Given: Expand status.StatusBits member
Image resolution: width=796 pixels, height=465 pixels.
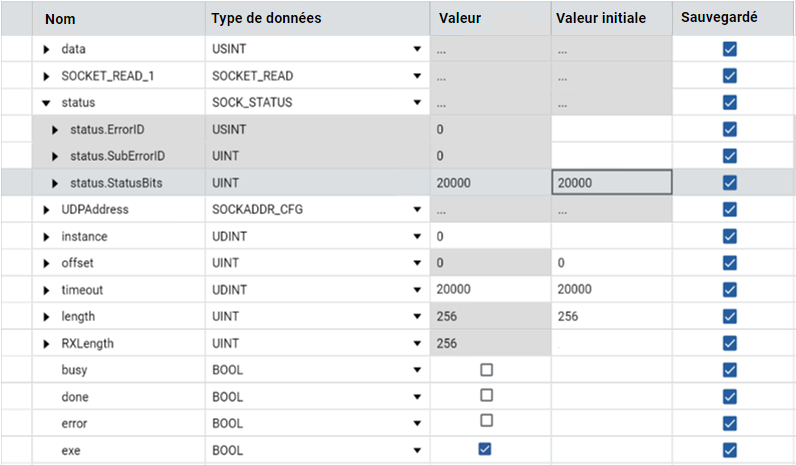Looking at the screenshot, I should pyautogui.click(x=55, y=183).
